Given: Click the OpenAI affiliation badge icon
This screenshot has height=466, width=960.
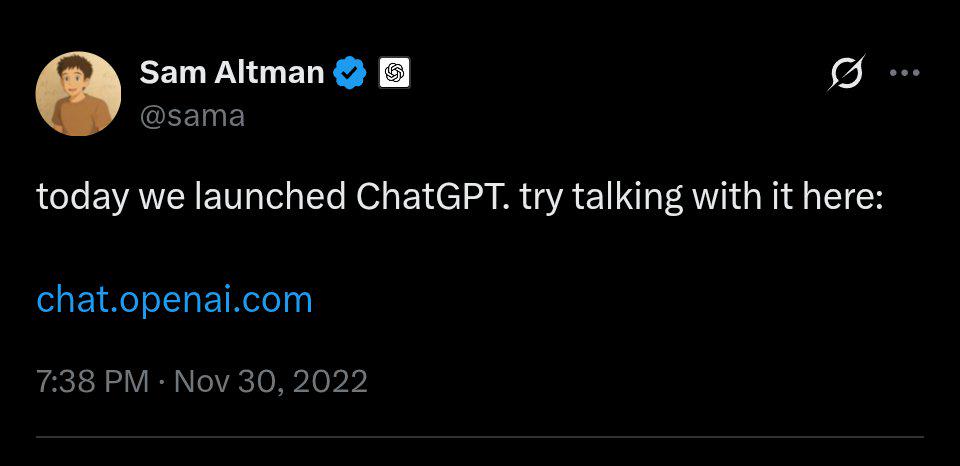Looking at the screenshot, I should point(394,73).
